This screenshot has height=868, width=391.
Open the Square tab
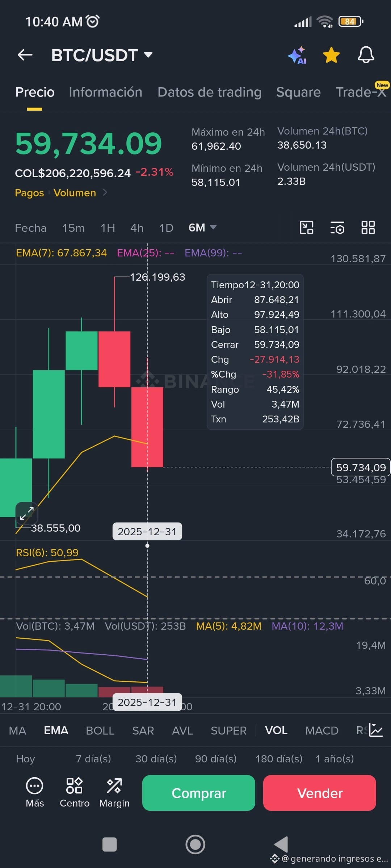(298, 92)
